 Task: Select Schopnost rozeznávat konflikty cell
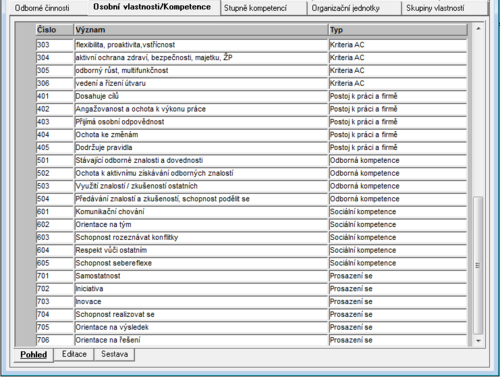point(201,238)
